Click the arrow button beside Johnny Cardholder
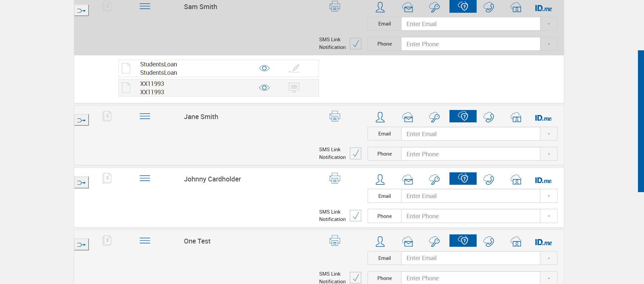 pyautogui.click(x=82, y=182)
